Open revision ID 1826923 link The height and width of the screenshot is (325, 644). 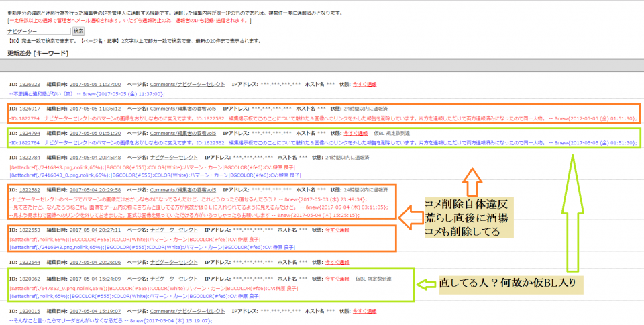(30, 84)
